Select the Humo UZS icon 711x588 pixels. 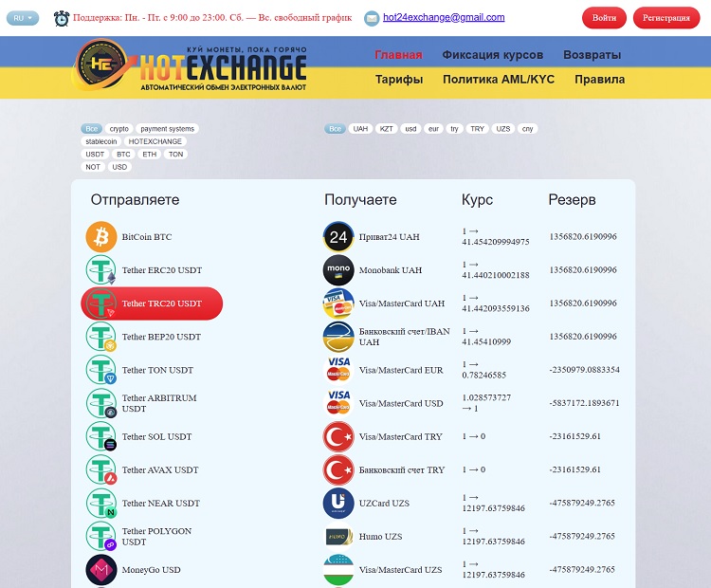pos(338,537)
